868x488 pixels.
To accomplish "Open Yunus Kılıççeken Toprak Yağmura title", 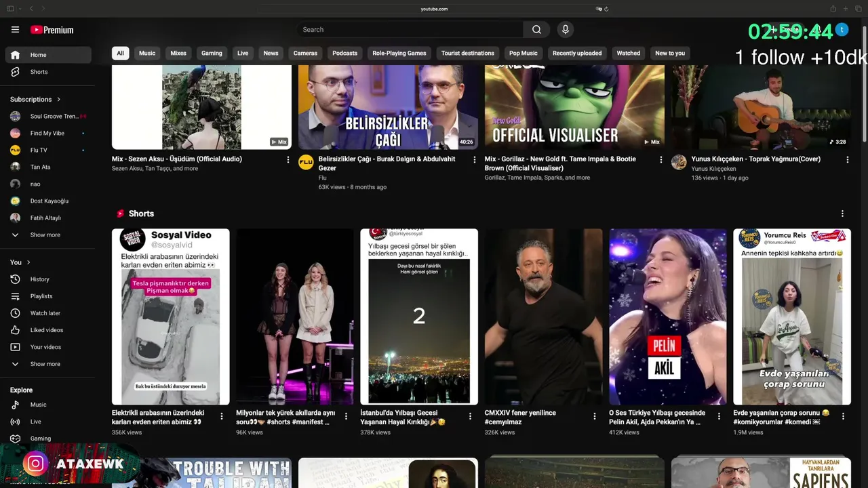I will pos(756,159).
